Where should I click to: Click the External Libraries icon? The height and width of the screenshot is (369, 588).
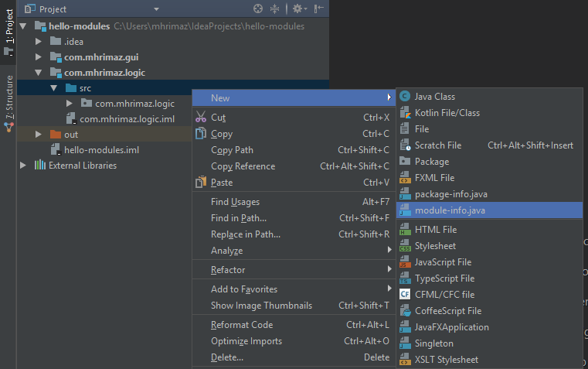point(39,165)
